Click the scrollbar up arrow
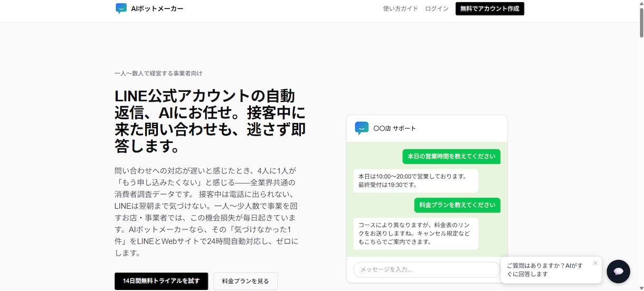 (x=641, y=3)
